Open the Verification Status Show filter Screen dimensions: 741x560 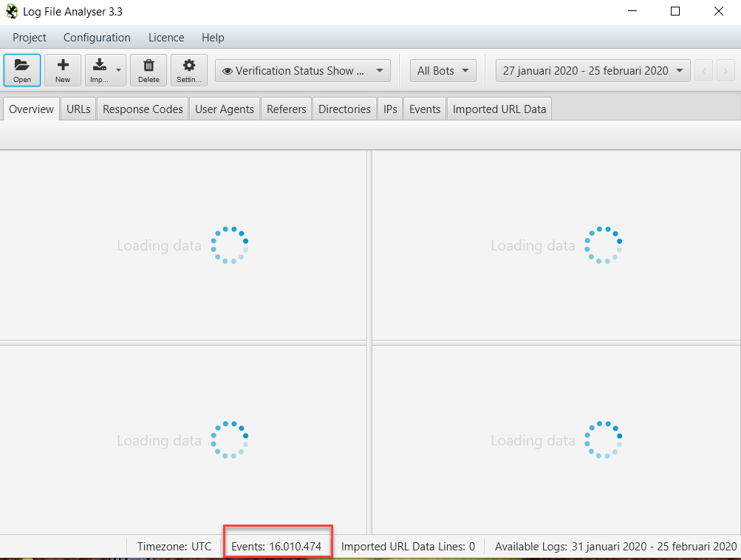click(303, 70)
